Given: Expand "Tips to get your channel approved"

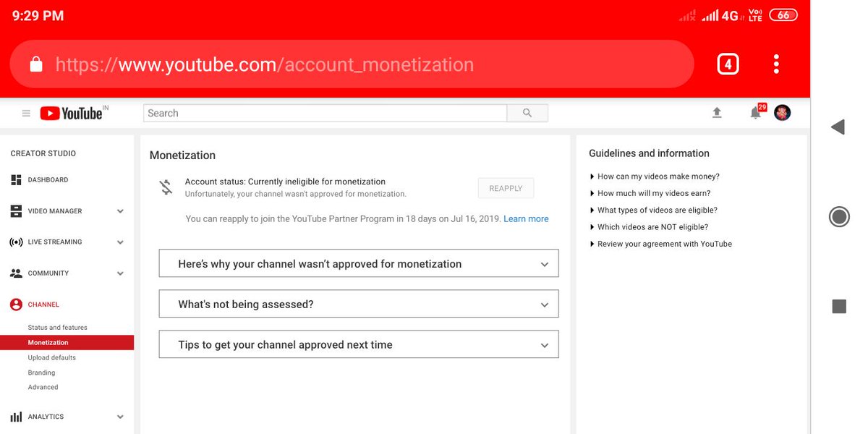Looking at the screenshot, I should [359, 345].
